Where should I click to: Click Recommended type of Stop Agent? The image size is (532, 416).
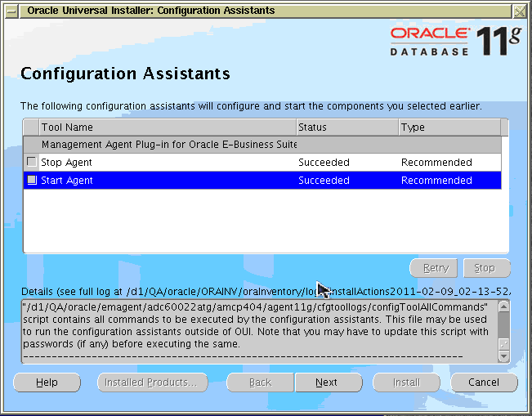pyautogui.click(x=436, y=163)
